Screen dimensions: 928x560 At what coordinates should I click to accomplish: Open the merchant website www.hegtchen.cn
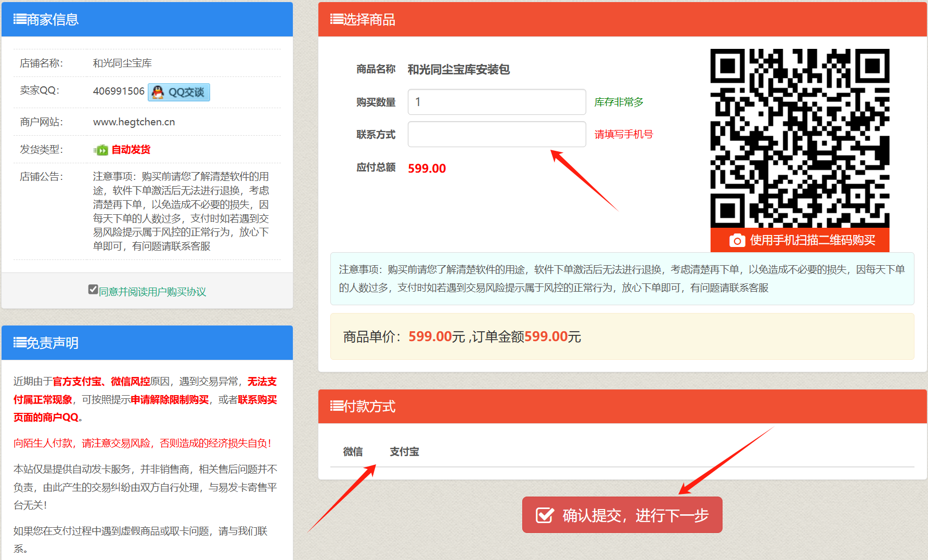[134, 122]
